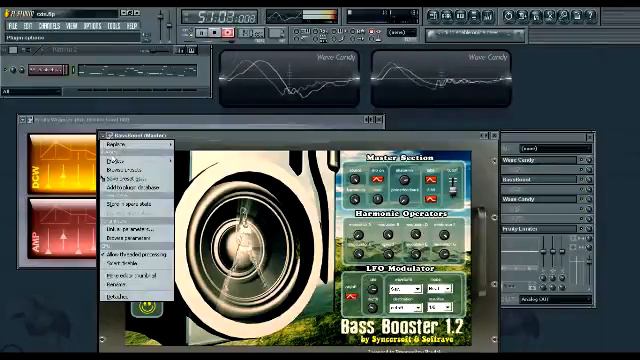Click the plugin icon in Fruity Wrapper title bar
640x360 pixels.
tap(30, 120)
